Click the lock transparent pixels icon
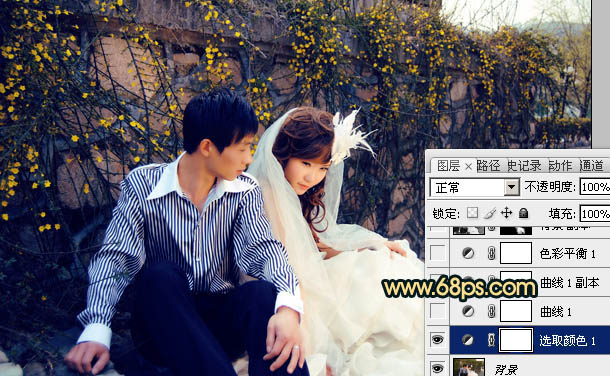The image size is (610, 376). tap(472, 213)
